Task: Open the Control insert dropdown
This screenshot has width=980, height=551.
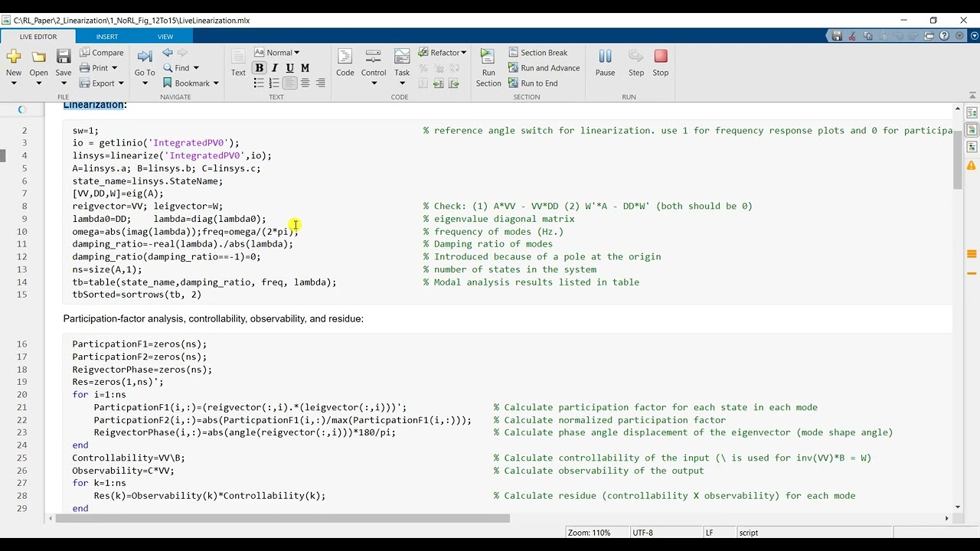Action: tap(374, 83)
